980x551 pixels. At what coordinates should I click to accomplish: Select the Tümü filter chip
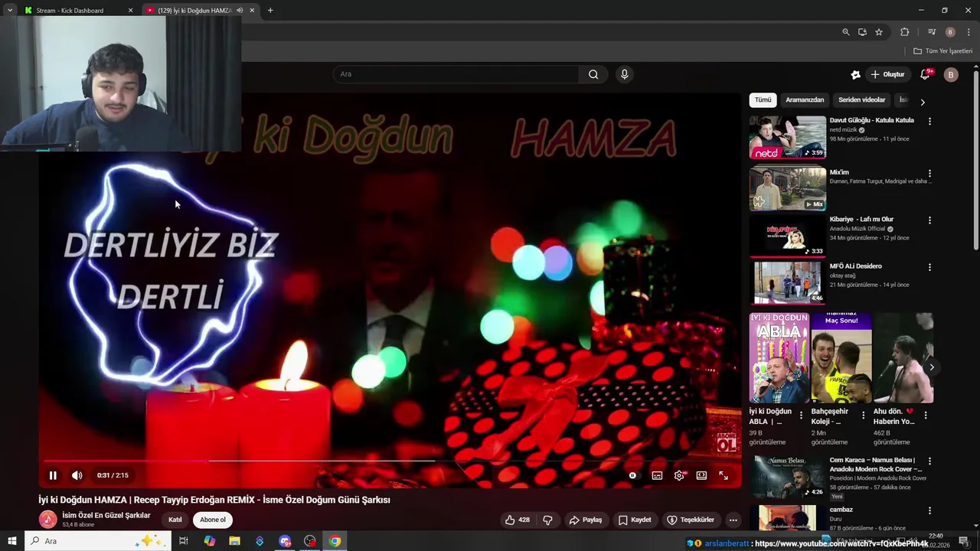(x=763, y=100)
